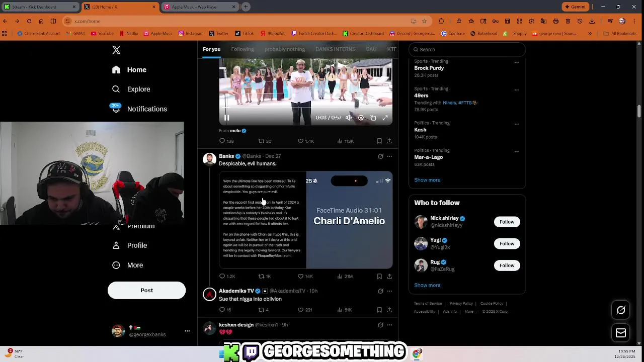Open the Gemini button in the browser
This screenshot has width=644, height=362.
click(575, 7)
